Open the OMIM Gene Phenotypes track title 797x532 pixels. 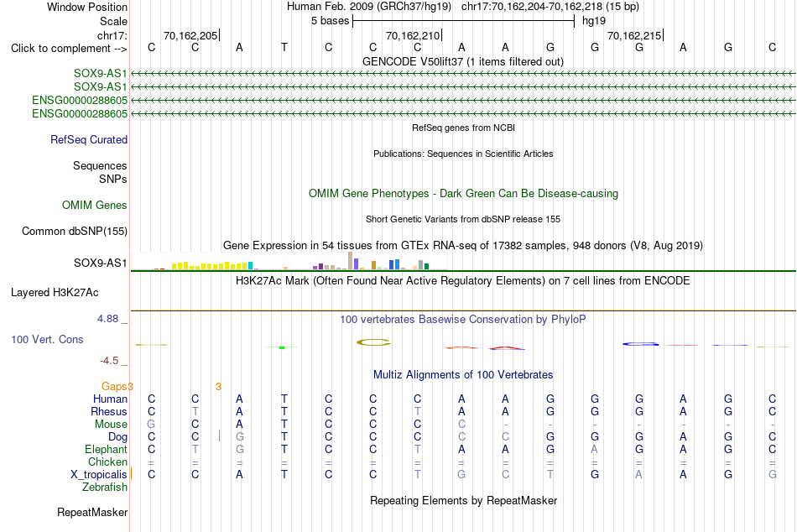(x=464, y=193)
